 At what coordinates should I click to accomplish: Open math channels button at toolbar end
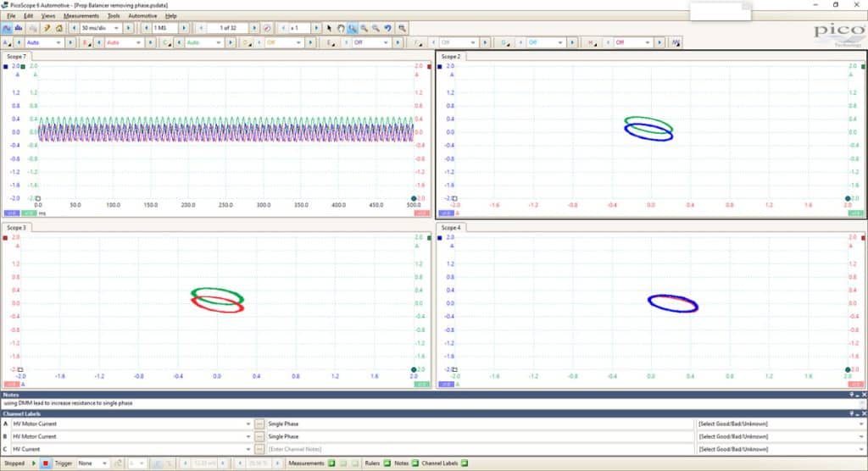676,42
